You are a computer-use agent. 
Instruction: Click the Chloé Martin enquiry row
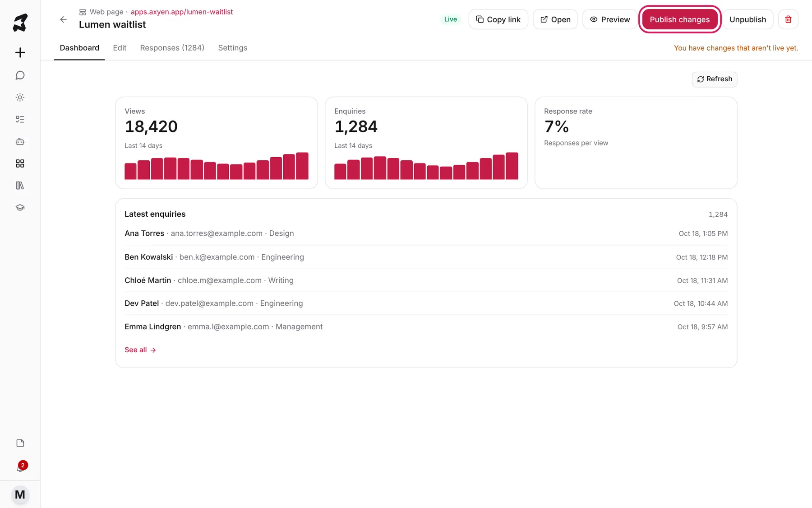point(426,280)
